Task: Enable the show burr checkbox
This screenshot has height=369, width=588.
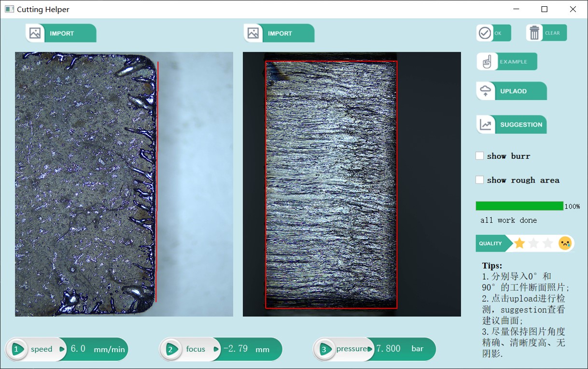Action: click(479, 156)
